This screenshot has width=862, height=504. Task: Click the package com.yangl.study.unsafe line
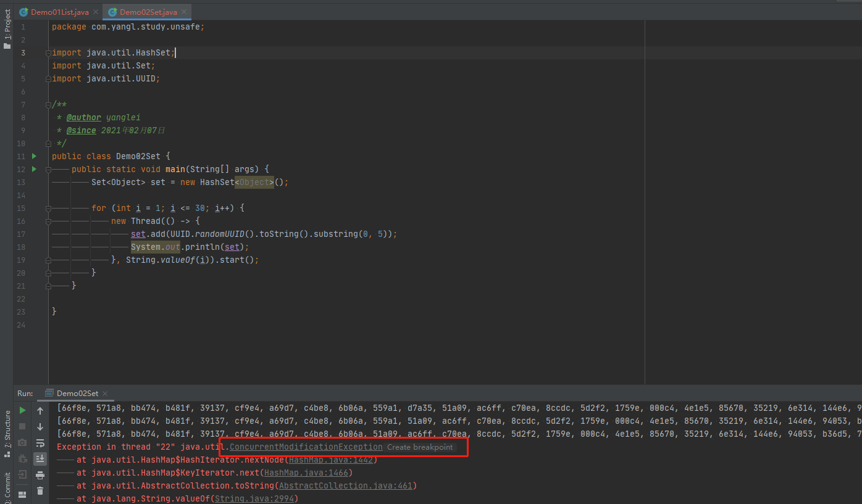coord(128,27)
